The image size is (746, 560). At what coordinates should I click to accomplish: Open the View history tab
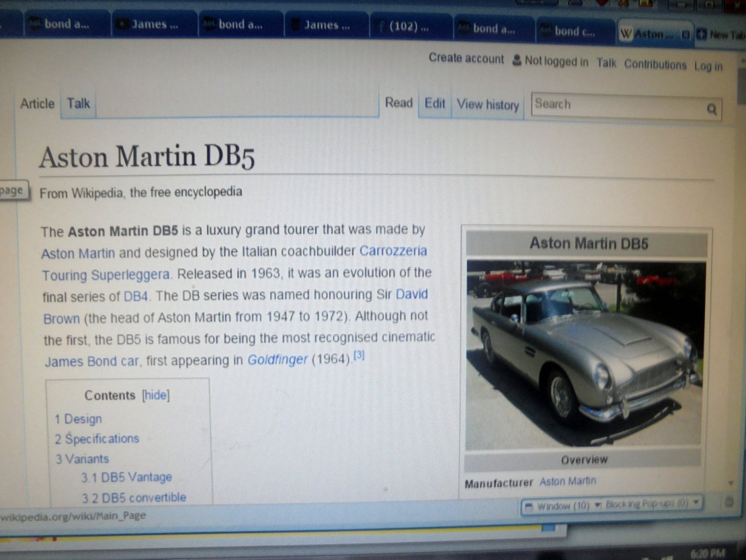[x=488, y=105]
